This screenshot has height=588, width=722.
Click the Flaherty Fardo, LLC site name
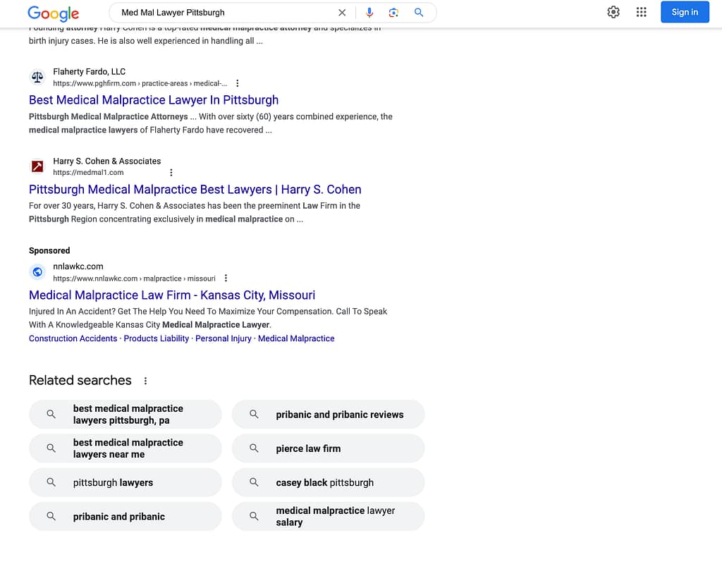tap(90, 71)
